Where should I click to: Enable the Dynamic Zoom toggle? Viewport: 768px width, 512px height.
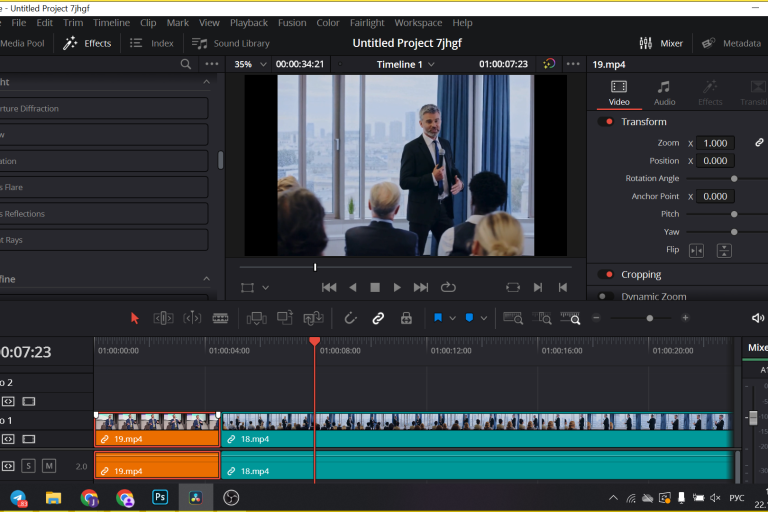coord(606,296)
